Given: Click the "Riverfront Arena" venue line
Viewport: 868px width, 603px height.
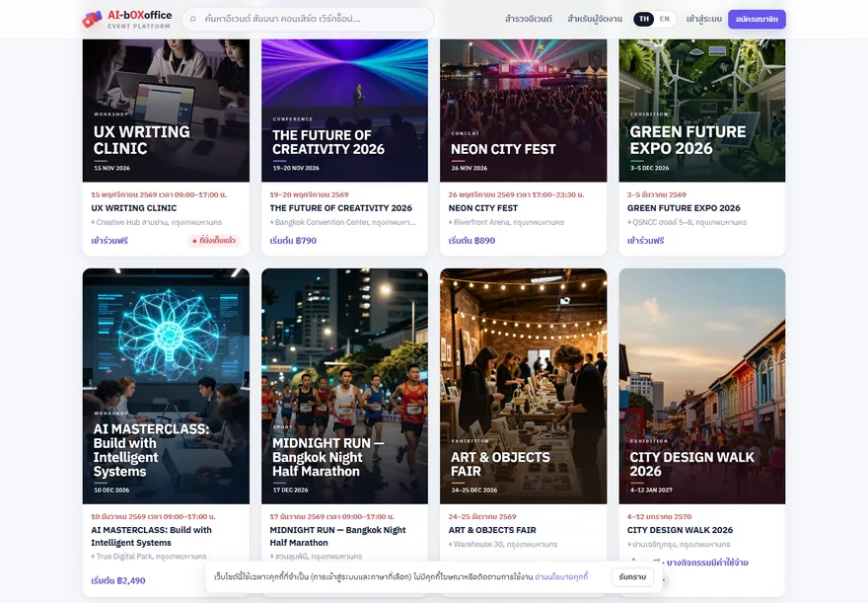Looking at the screenshot, I should [x=506, y=222].
